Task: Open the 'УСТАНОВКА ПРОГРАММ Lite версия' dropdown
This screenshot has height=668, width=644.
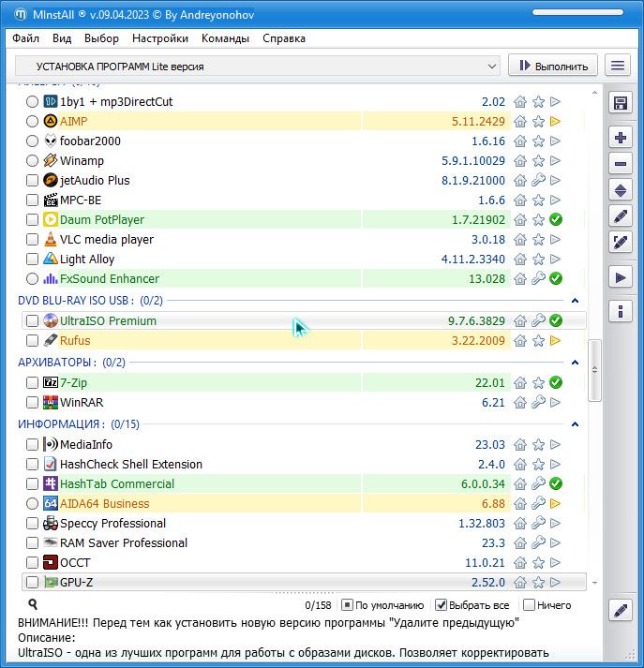Action: pos(258,67)
